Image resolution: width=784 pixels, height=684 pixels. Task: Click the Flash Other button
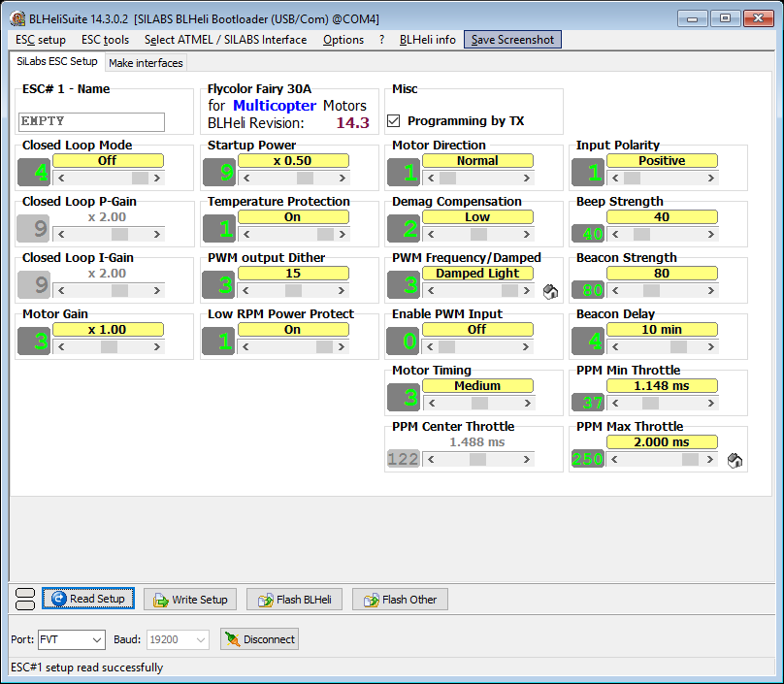400,599
